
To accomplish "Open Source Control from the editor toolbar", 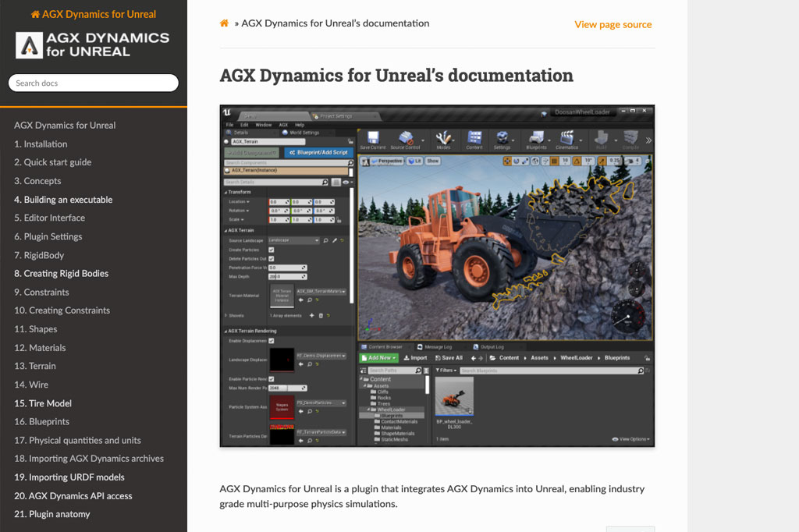I will [406, 138].
